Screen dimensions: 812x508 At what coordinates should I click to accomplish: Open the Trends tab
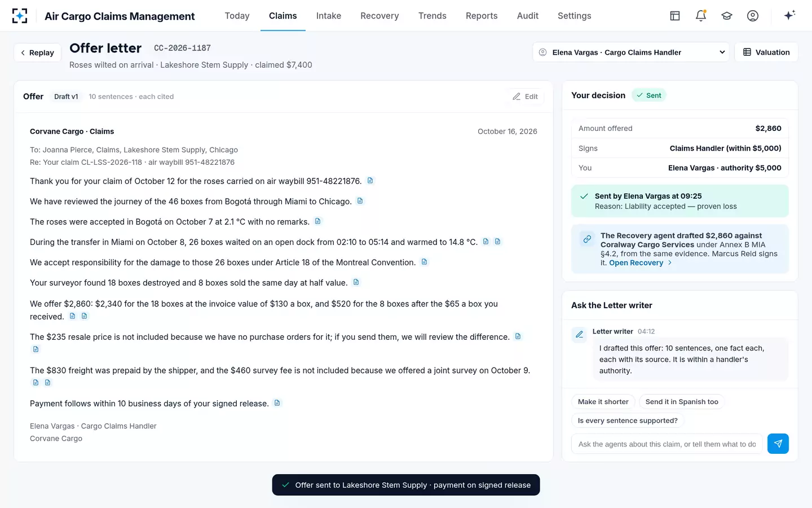433,16
